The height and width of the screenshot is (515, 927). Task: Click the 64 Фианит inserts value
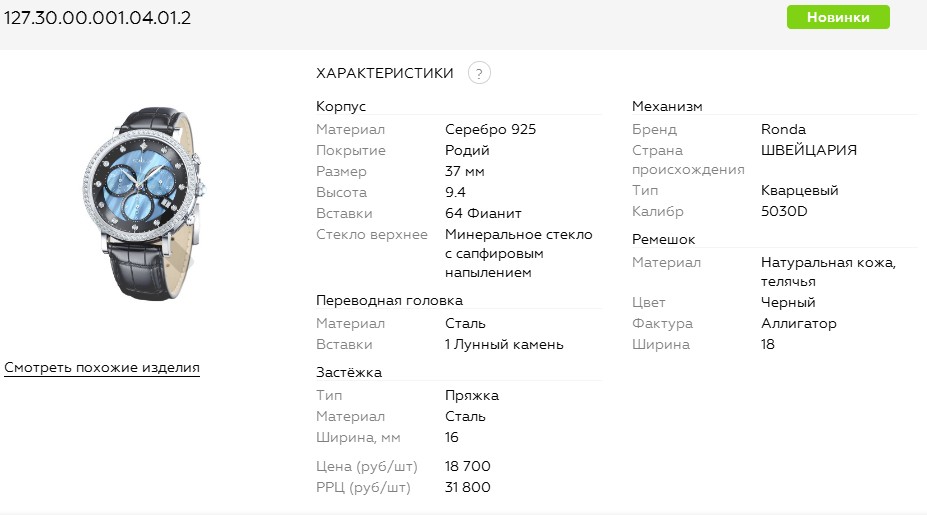coord(483,213)
